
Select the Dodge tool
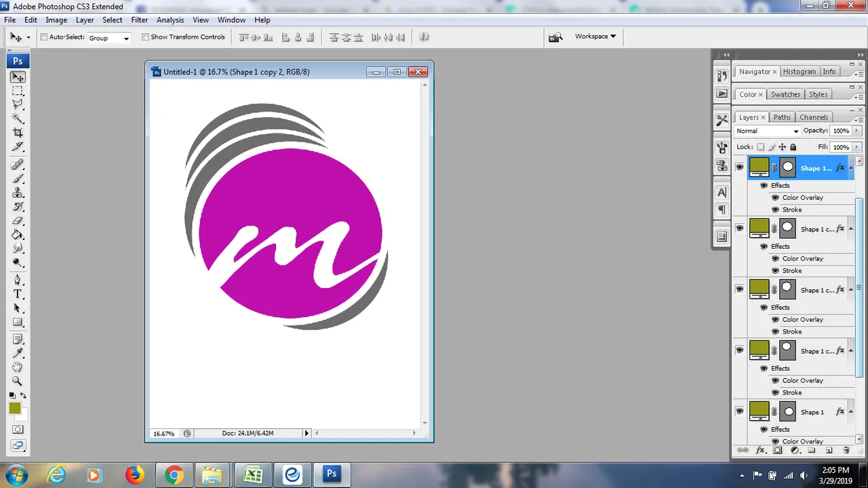(18, 262)
